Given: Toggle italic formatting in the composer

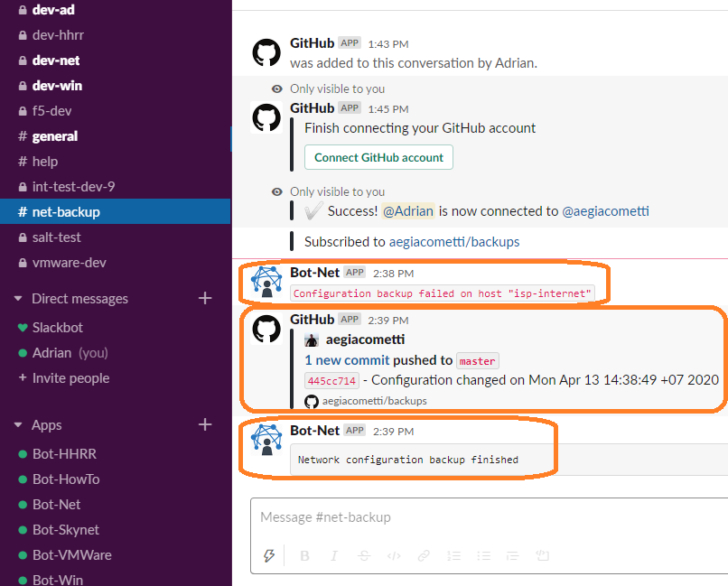Looking at the screenshot, I should [x=334, y=555].
